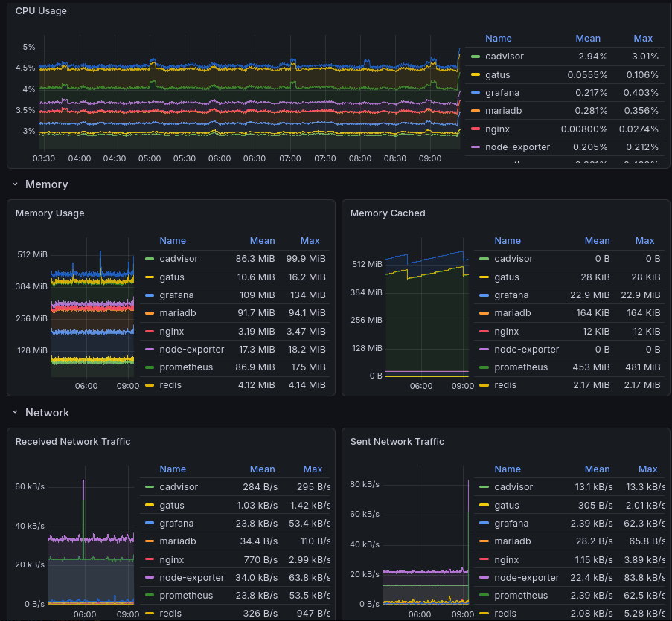672x621 pixels.
Task: Click the 175 MiB prometheus max value
Action: point(308,367)
